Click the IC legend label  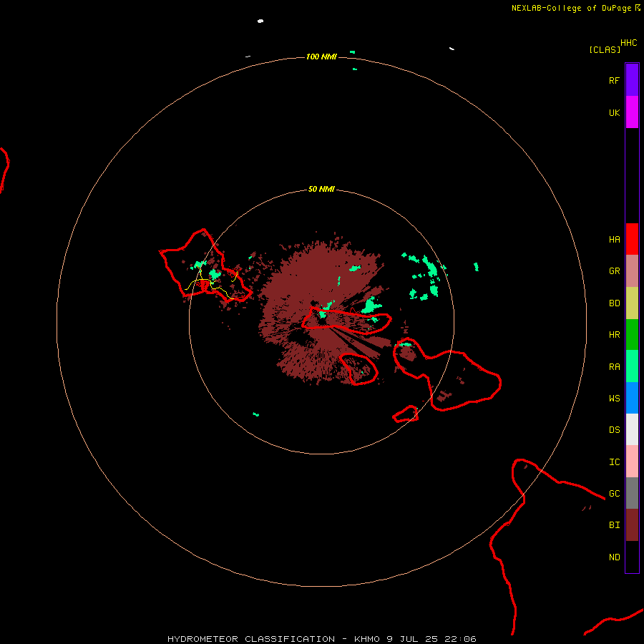click(x=615, y=462)
